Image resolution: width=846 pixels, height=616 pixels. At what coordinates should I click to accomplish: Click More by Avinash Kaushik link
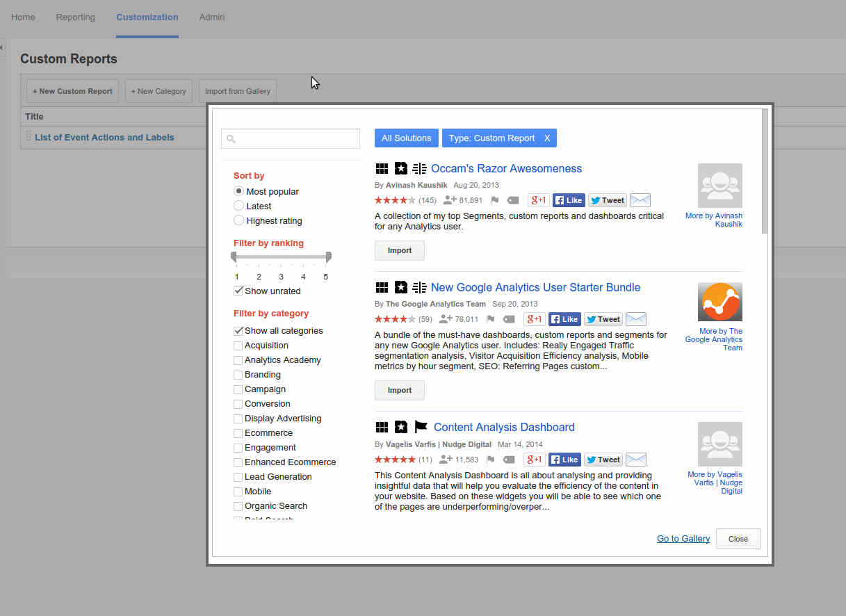point(714,220)
